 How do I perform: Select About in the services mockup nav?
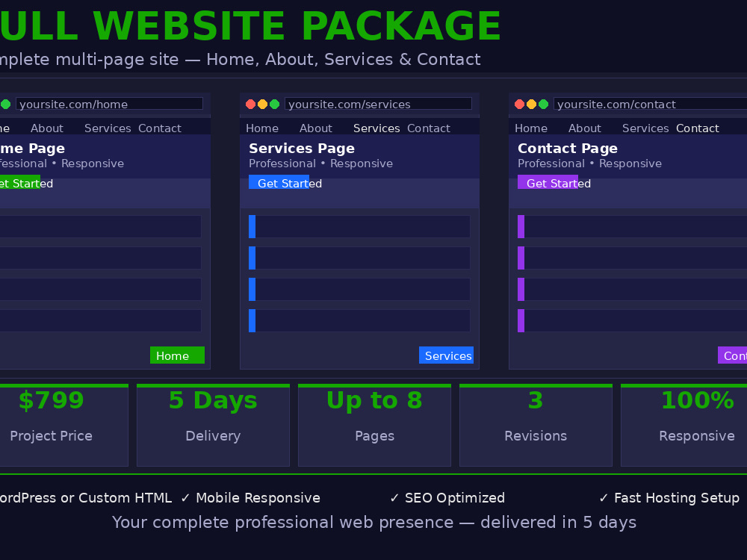(316, 128)
